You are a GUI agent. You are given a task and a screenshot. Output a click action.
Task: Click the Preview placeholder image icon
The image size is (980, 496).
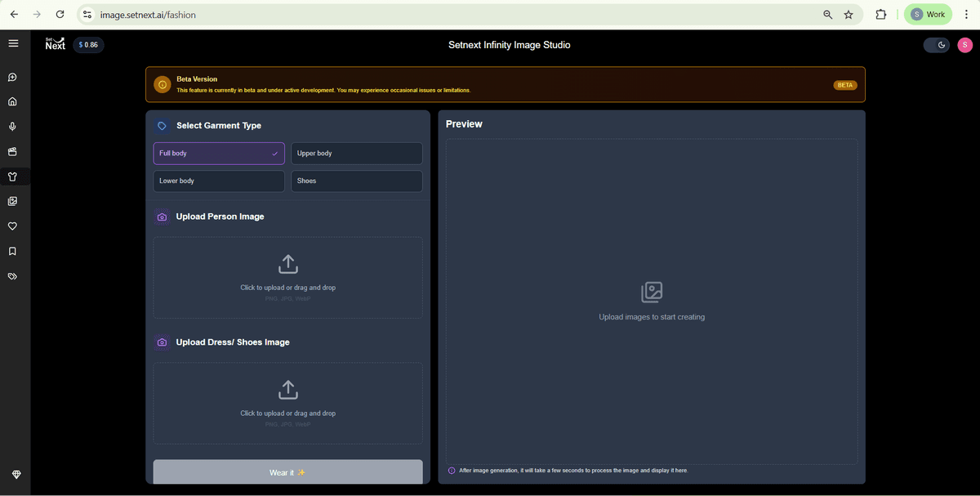pos(652,292)
